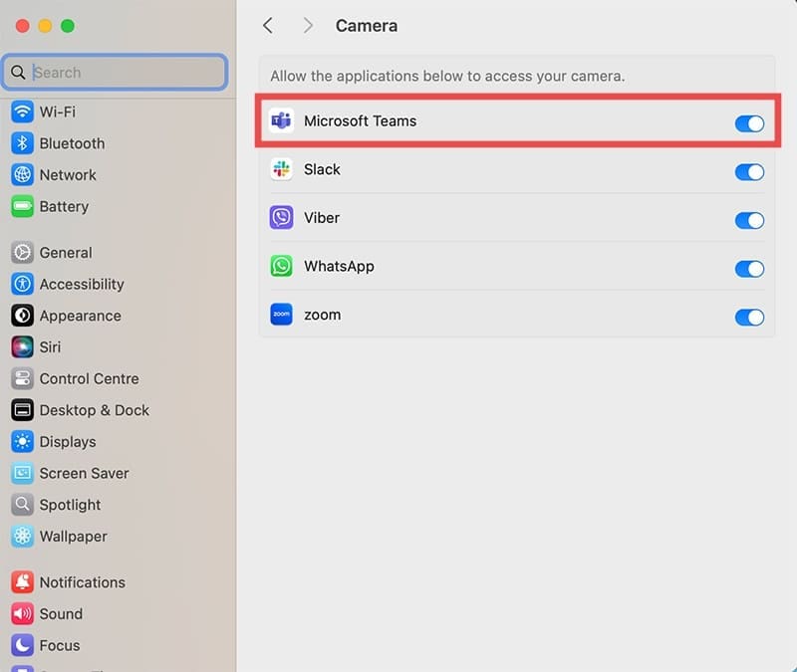Click the Slack app icon
The width and height of the screenshot is (797, 672).
(280, 169)
